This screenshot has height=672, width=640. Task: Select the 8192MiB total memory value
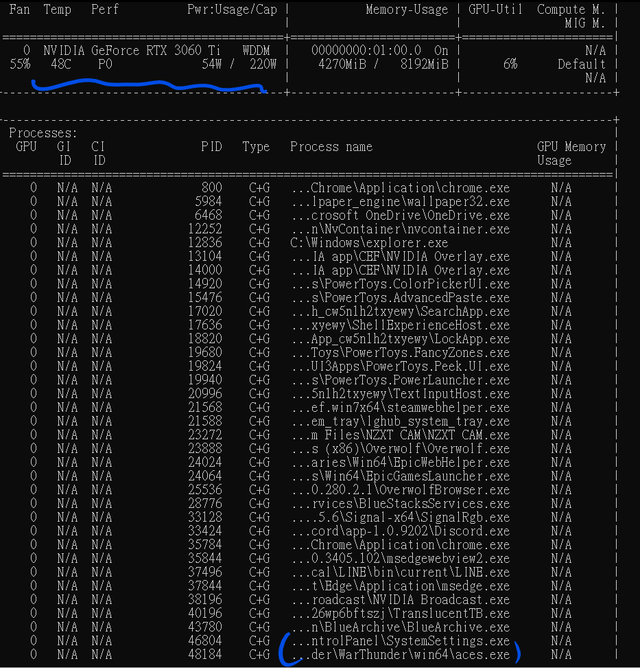[424, 65]
